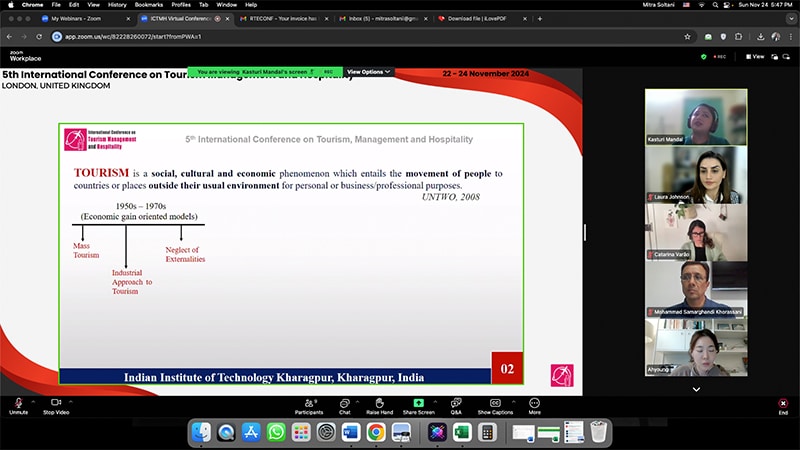Switch to the My Webinars - Zoom tab
This screenshot has height=450, width=800.
[x=83, y=18]
